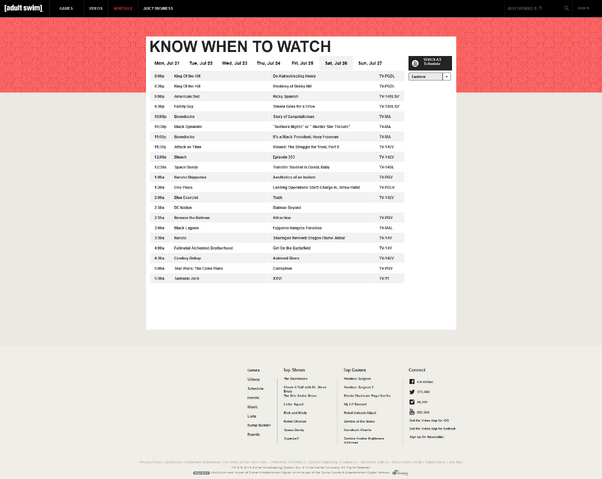The width and height of the screenshot is (602, 479).
Task: Open Videos in the top navigation
Action: pos(96,8)
